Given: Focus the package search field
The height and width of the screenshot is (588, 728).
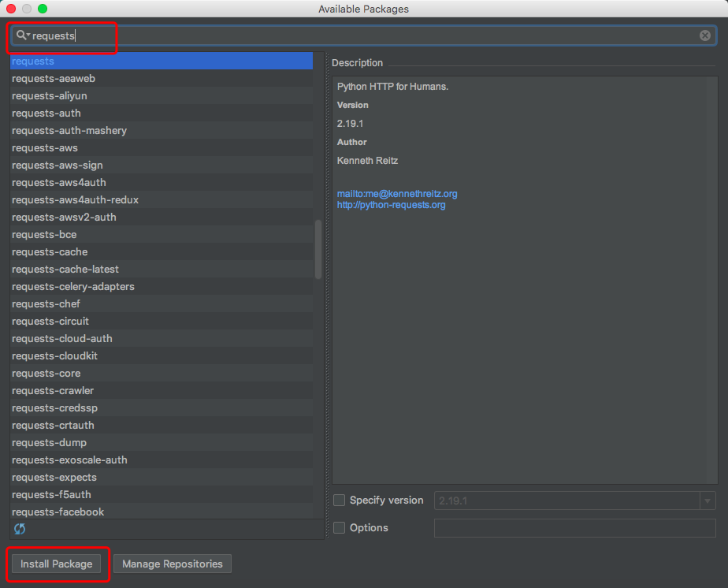Looking at the screenshot, I should [363, 35].
